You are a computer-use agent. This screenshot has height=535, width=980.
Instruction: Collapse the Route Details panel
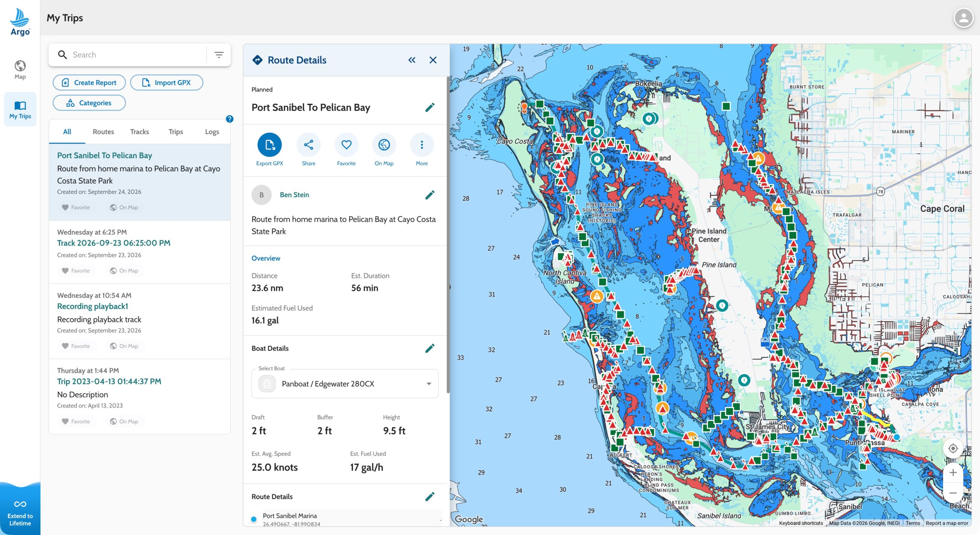412,60
